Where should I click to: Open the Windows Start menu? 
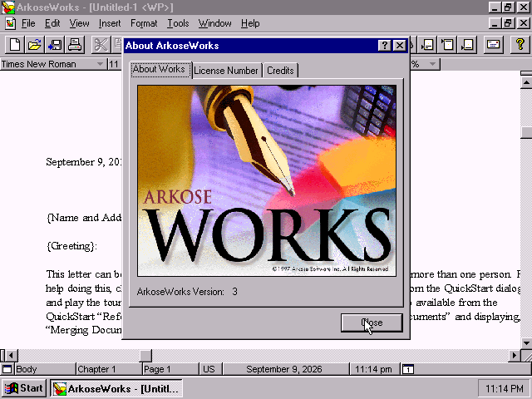click(24, 388)
